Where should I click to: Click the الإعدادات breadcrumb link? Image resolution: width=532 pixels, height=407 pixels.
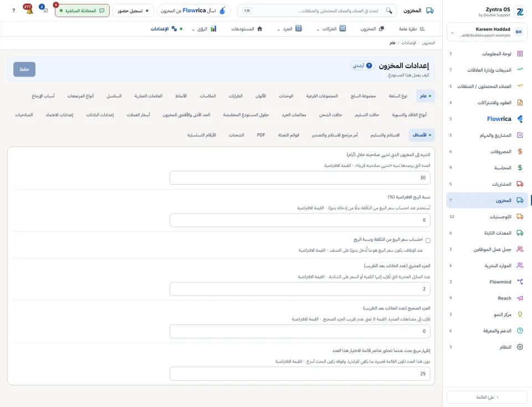pyautogui.click(x=408, y=43)
